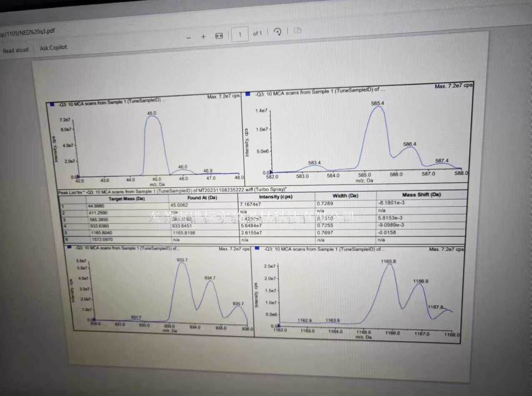Rotate the PDF page

[277, 32]
